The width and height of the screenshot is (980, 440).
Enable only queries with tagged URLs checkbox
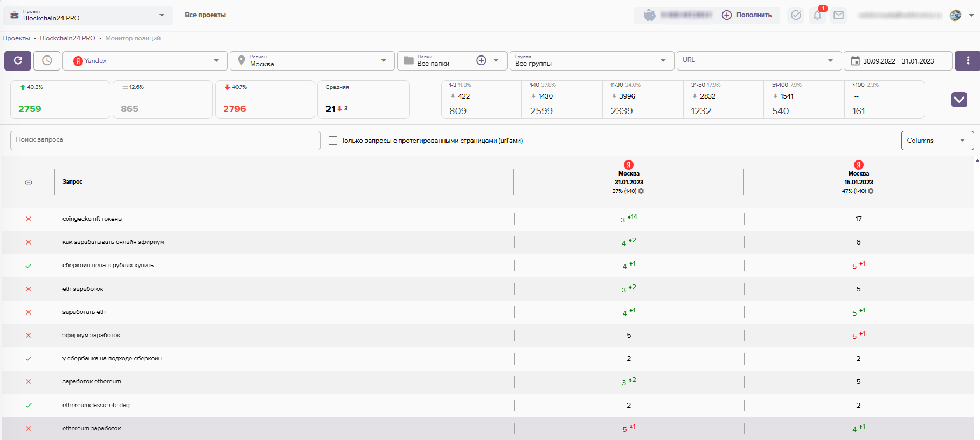click(x=333, y=141)
